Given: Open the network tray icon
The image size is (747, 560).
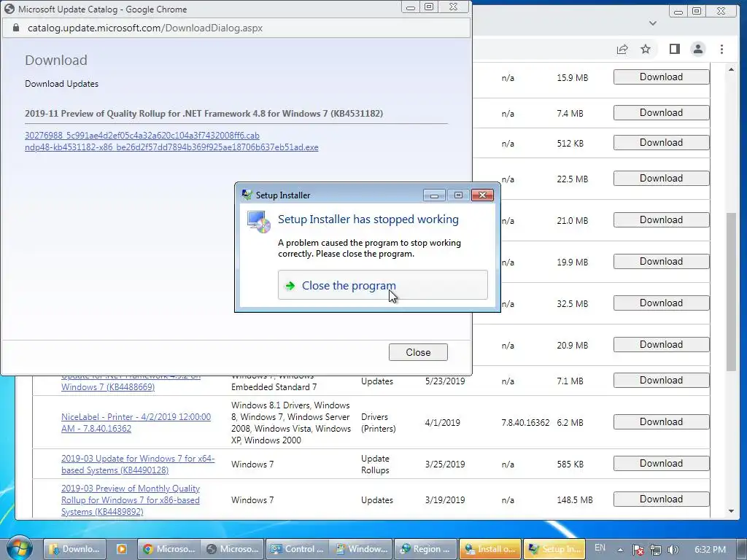Looking at the screenshot, I should (656, 550).
